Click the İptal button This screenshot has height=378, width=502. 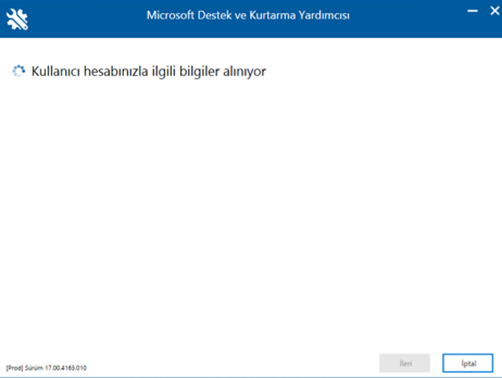468,363
